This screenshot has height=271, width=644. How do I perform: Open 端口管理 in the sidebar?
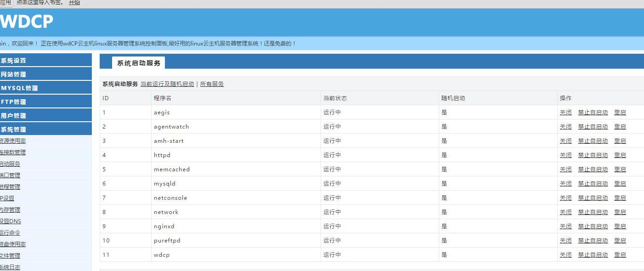point(10,175)
